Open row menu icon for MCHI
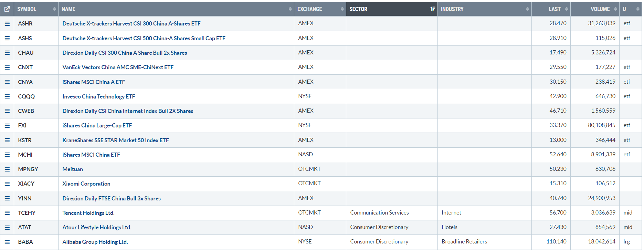Image resolution: width=644 pixels, height=250 pixels. (7, 155)
